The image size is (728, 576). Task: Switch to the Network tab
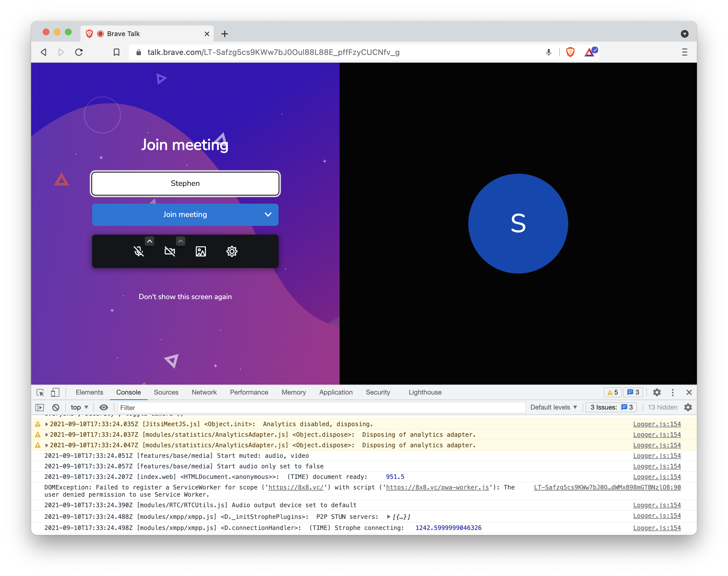pos(204,392)
